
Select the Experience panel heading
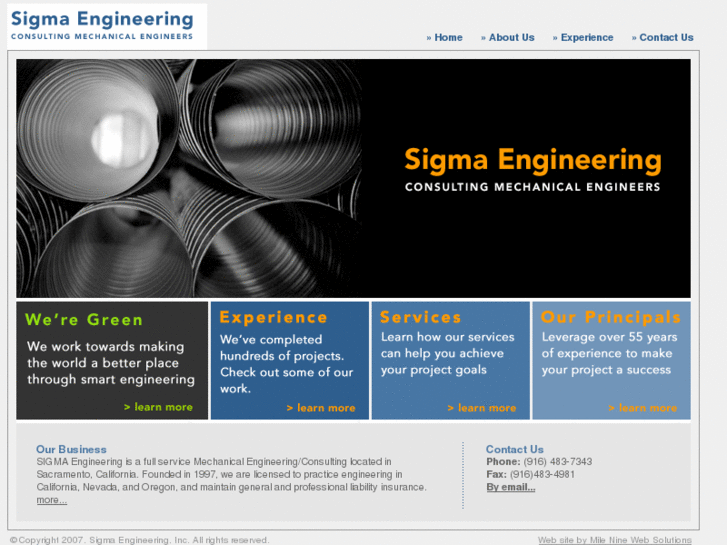(274, 317)
